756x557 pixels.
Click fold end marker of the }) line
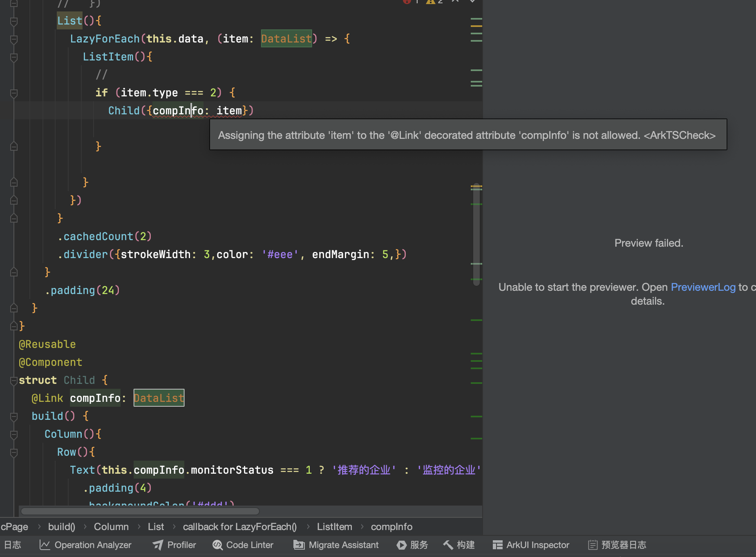coord(14,201)
